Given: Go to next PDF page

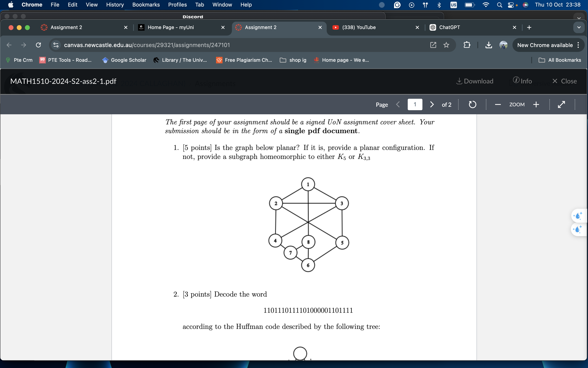Looking at the screenshot, I should (432, 104).
